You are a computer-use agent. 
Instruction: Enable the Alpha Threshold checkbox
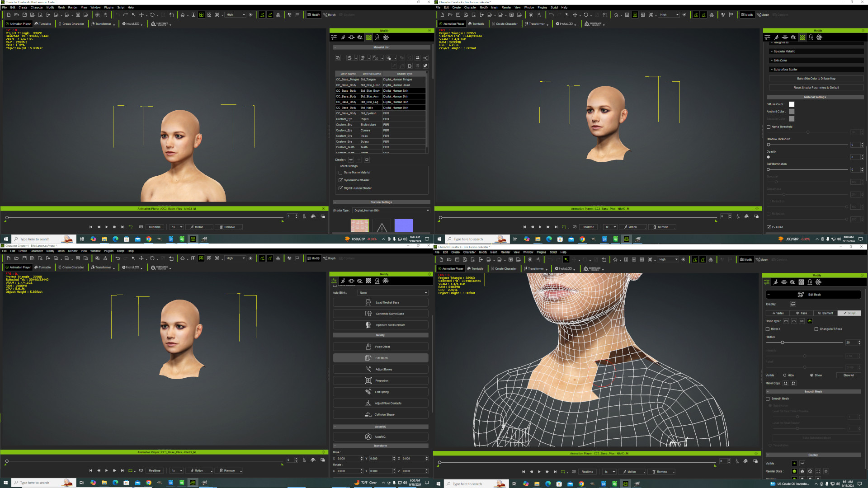769,127
